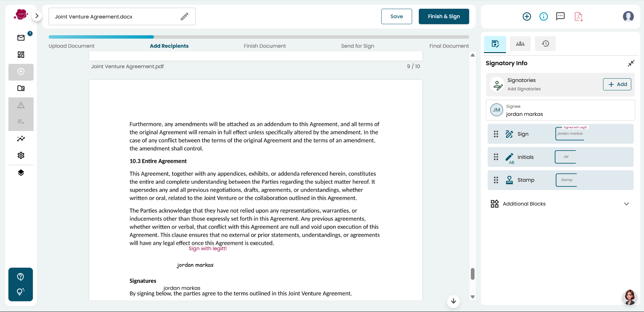644x312 pixels.
Task: Select the Add Recipients step
Action: click(x=169, y=46)
